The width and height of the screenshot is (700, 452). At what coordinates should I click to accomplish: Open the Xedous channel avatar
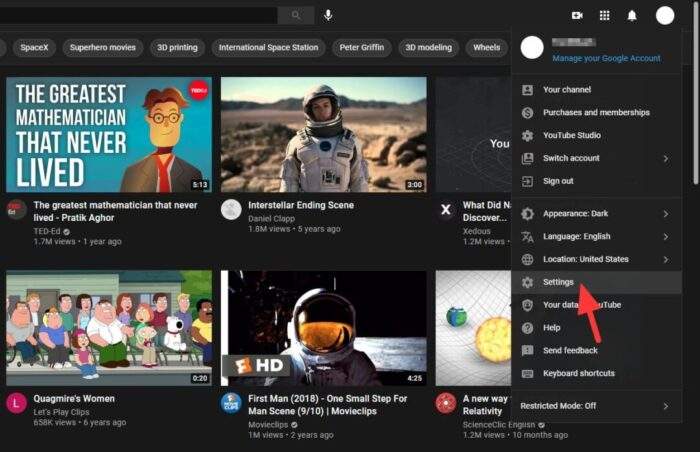pos(446,209)
